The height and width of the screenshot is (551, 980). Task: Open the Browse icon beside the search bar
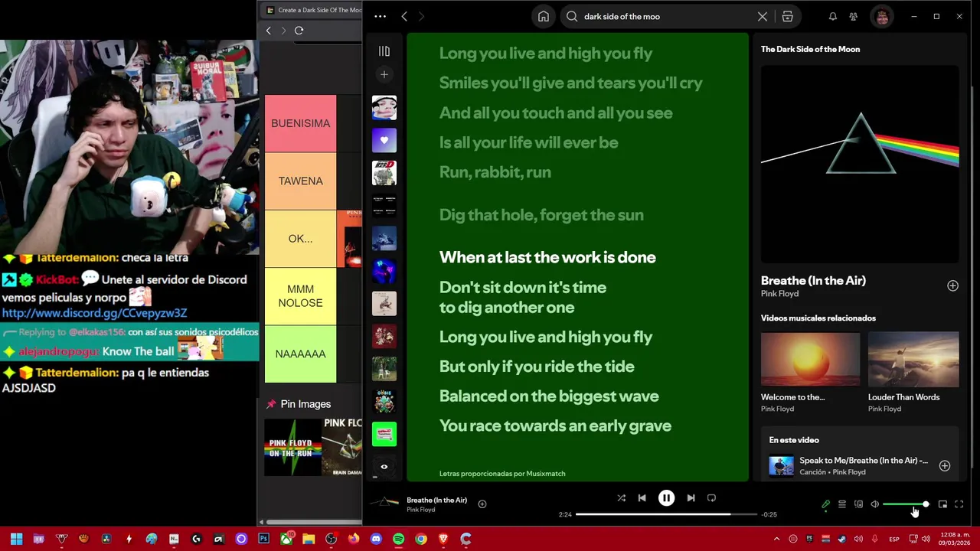(x=787, y=17)
